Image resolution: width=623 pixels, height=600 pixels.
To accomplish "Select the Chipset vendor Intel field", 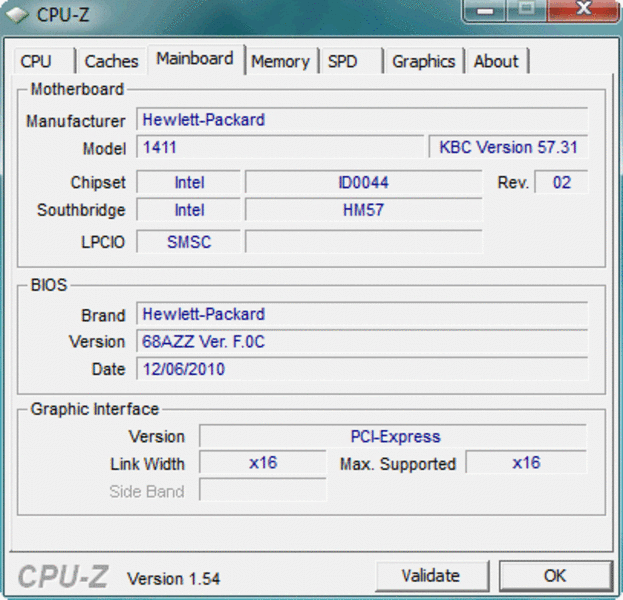I will point(189,182).
